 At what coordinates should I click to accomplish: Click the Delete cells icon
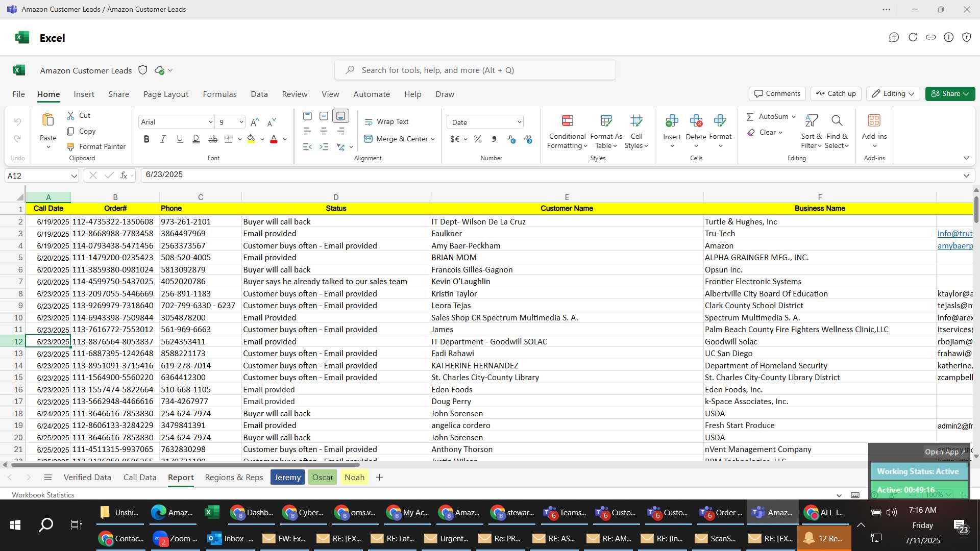696,121
